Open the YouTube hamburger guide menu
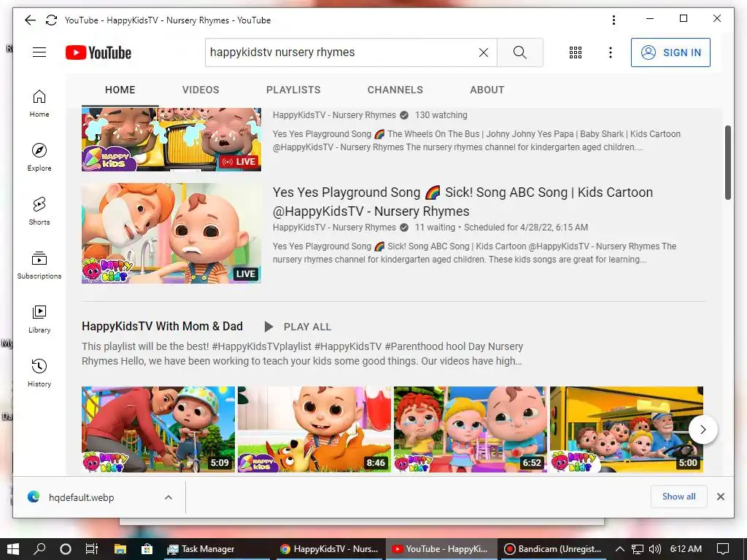Screen dimensions: 747x560 click(x=39, y=52)
